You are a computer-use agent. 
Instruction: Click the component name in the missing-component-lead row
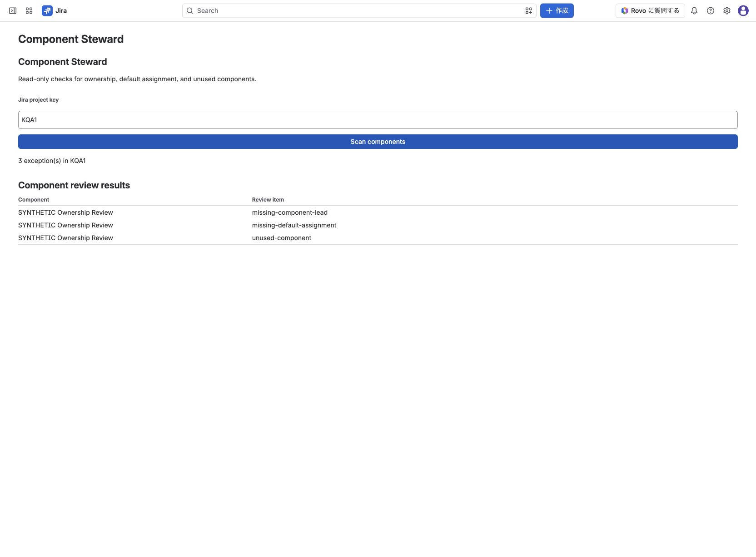pyautogui.click(x=65, y=212)
